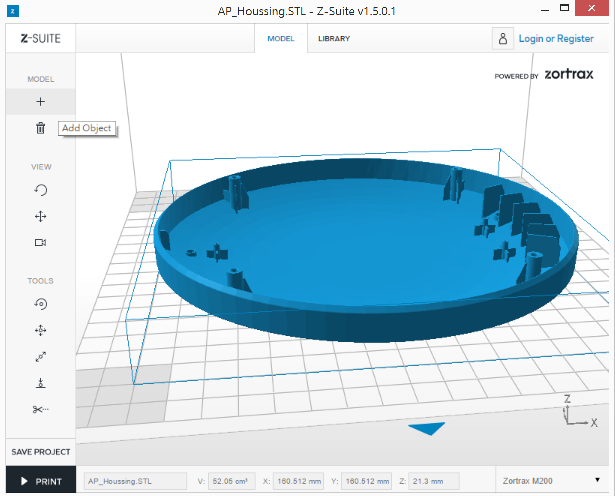
Task: Start printing with PRINT button
Action: click(41, 481)
